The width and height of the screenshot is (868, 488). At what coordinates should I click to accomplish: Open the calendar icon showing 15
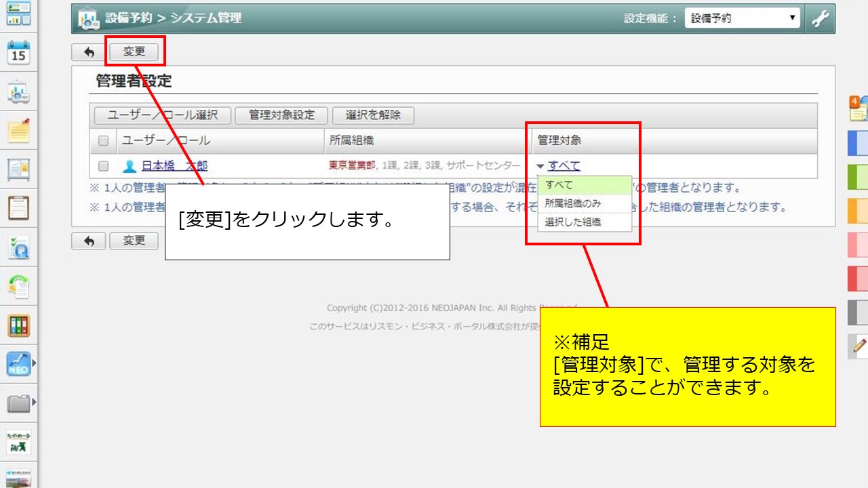[x=18, y=52]
